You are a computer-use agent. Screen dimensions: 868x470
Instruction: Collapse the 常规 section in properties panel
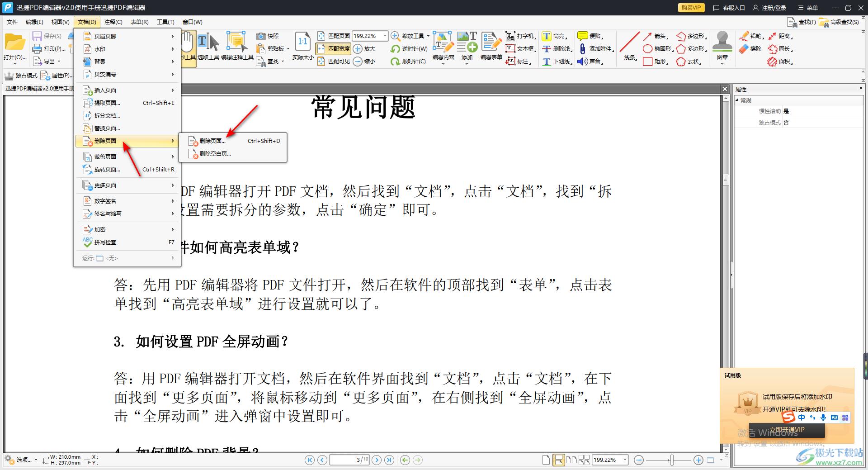737,100
